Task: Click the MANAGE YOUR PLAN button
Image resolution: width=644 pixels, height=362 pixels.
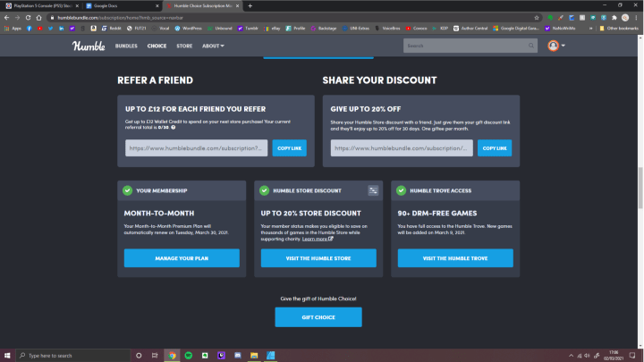Action: (x=182, y=258)
